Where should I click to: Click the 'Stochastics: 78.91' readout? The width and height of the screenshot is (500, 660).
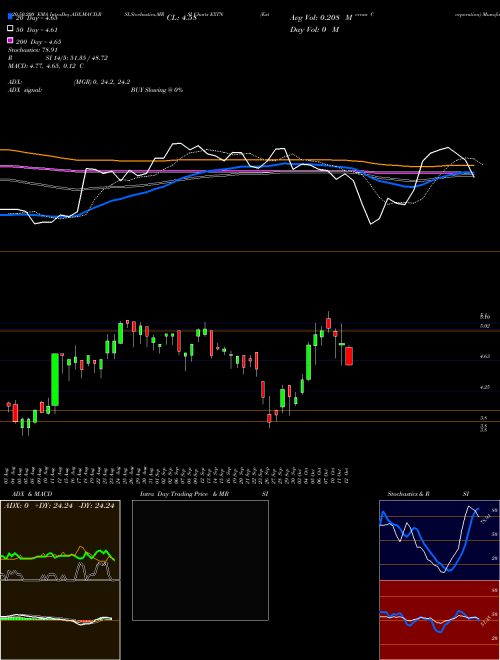click(x=32, y=50)
